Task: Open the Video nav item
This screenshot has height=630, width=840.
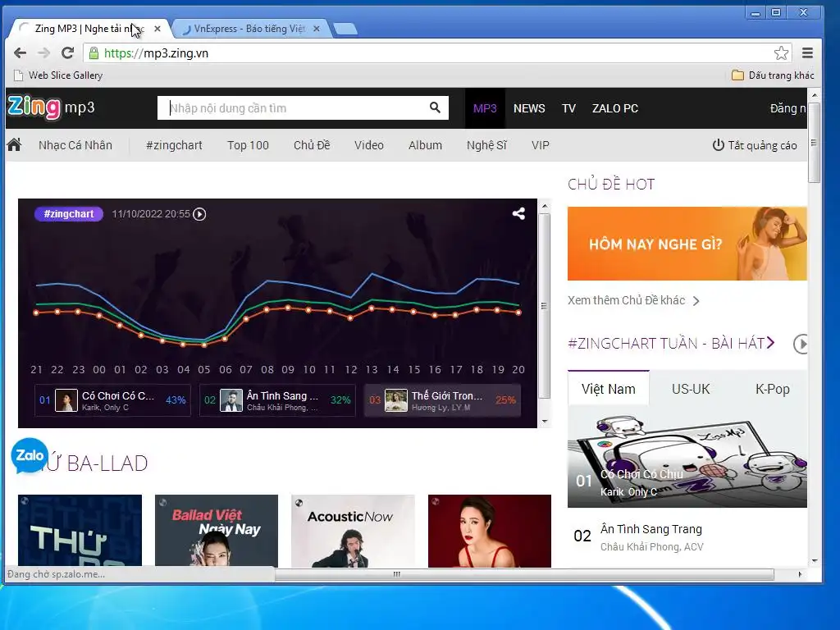Action: point(369,145)
